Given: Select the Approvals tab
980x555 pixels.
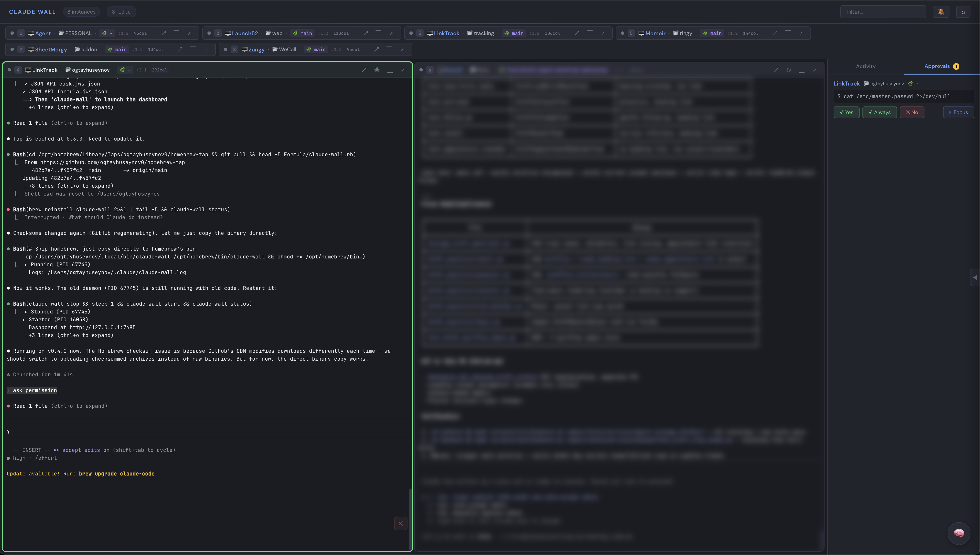Looking at the screenshot, I should [x=937, y=66].
